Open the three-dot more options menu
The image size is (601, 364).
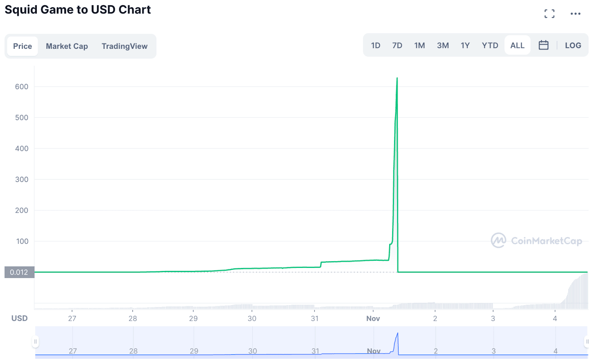(x=575, y=14)
